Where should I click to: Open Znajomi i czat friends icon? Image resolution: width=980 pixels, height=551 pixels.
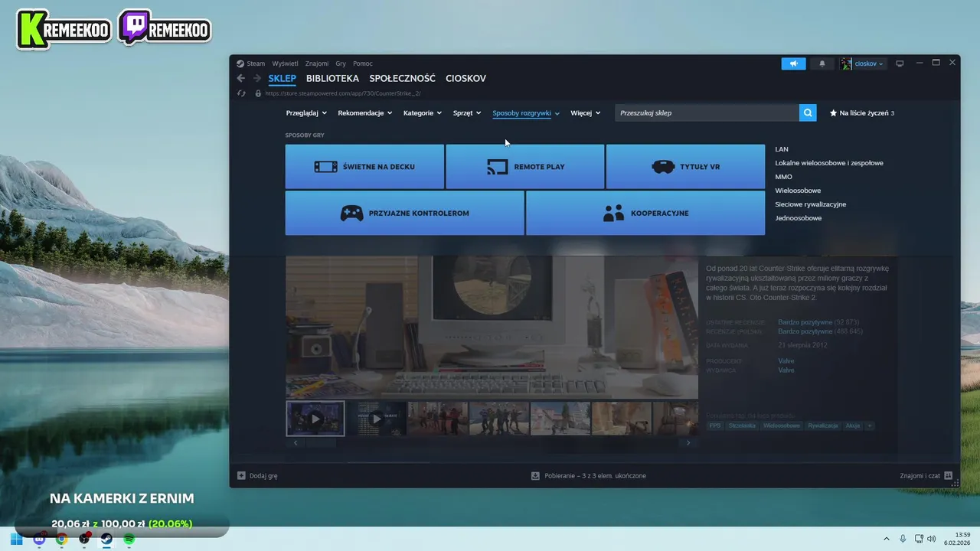(949, 475)
